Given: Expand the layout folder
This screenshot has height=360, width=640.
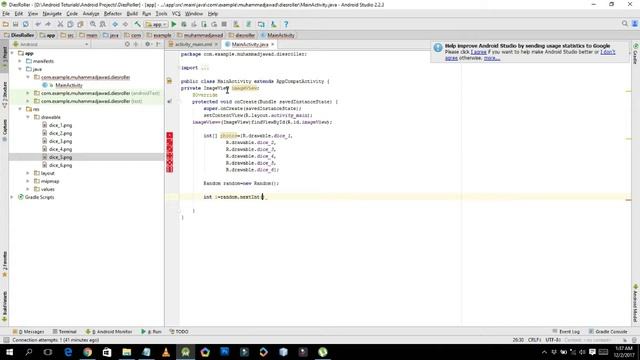Looking at the screenshot, I should pos(28,173).
